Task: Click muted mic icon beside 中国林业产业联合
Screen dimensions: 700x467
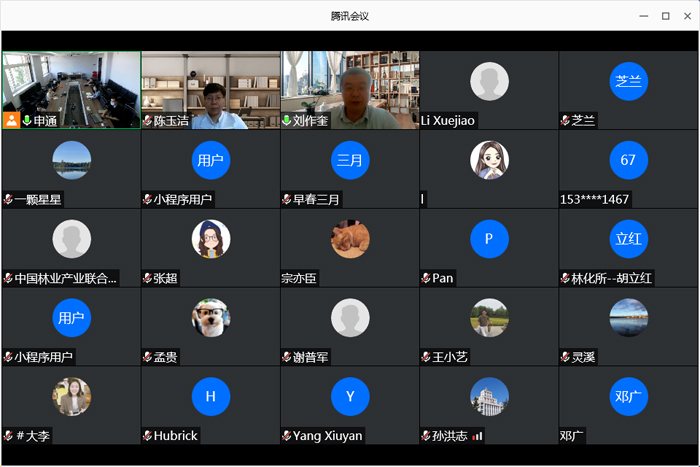Action: click(8, 278)
